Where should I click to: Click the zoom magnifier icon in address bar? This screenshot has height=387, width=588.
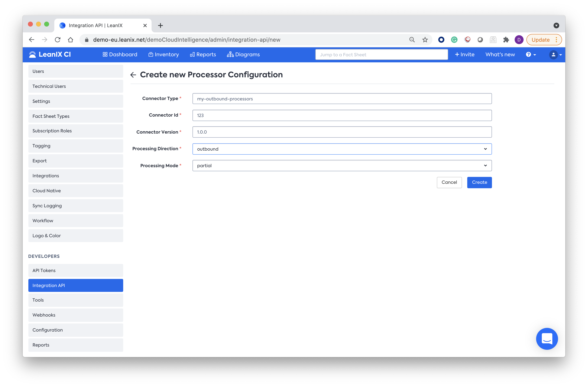coord(412,40)
